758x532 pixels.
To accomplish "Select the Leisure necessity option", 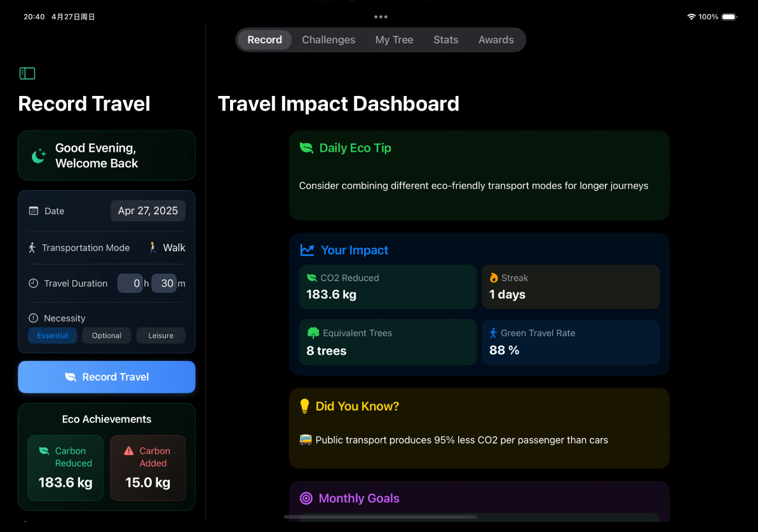I will pyautogui.click(x=161, y=336).
